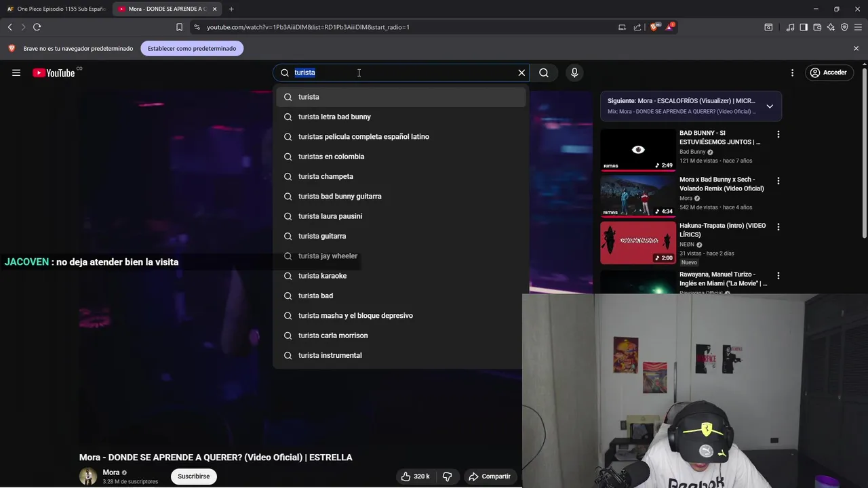Click the share page icon in address bar

coord(637,27)
